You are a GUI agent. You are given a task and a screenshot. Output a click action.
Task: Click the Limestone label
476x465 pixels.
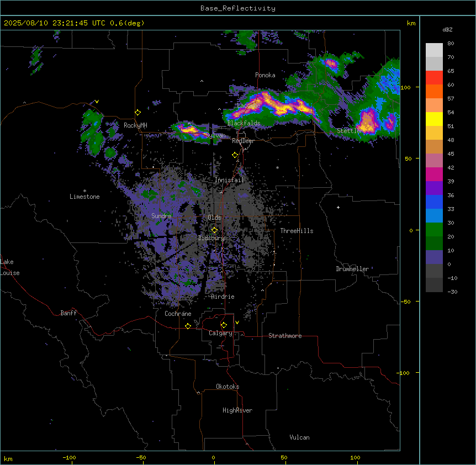pyautogui.click(x=84, y=197)
